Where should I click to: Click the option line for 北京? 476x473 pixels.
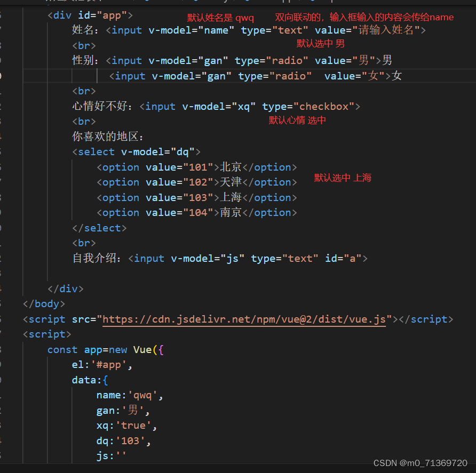(197, 167)
